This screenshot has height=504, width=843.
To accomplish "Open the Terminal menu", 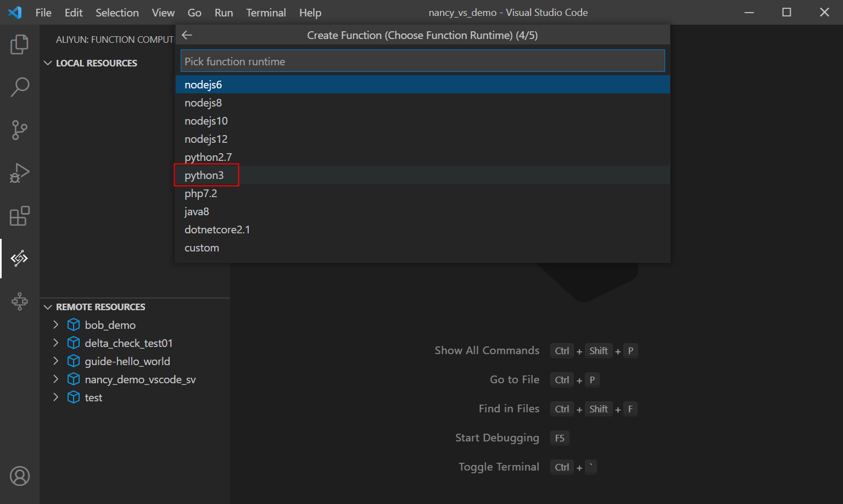I will pyautogui.click(x=266, y=13).
